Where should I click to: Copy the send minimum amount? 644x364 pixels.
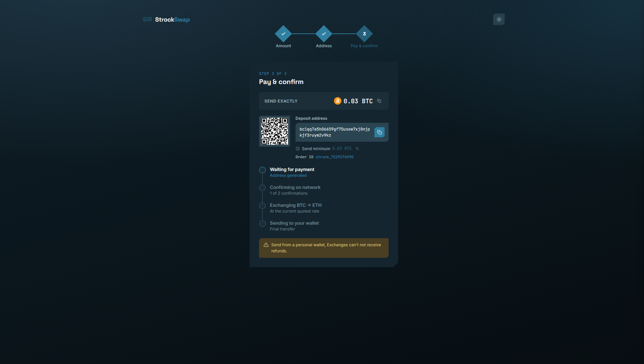pyautogui.click(x=357, y=148)
